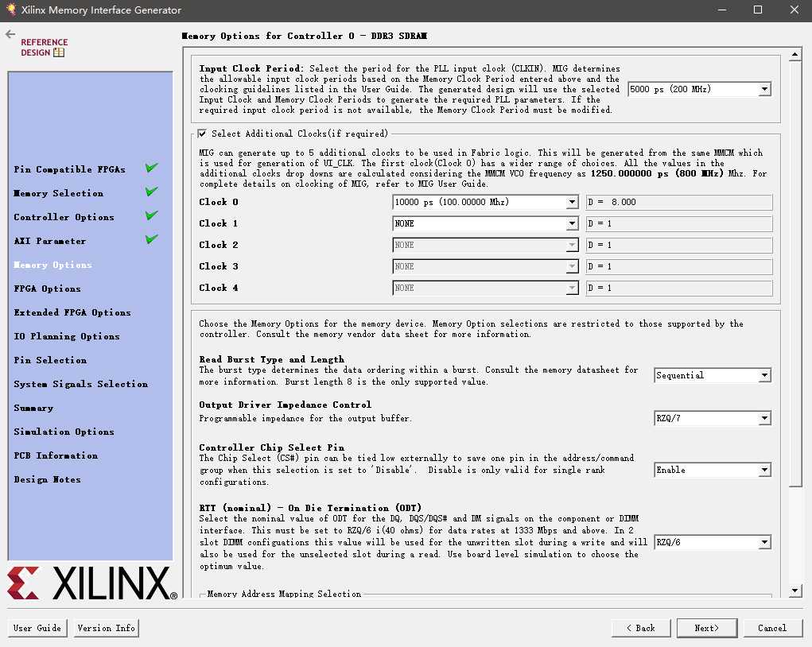The height and width of the screenshot is (647, 812).
Task: Go to Summary step
Action: click(x=33, y=407)
